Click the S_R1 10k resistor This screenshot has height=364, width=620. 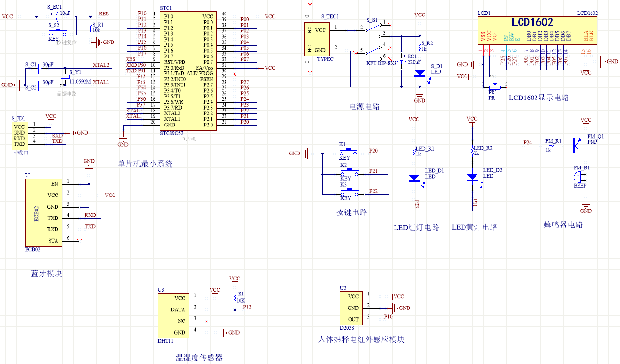pos(91,28)
